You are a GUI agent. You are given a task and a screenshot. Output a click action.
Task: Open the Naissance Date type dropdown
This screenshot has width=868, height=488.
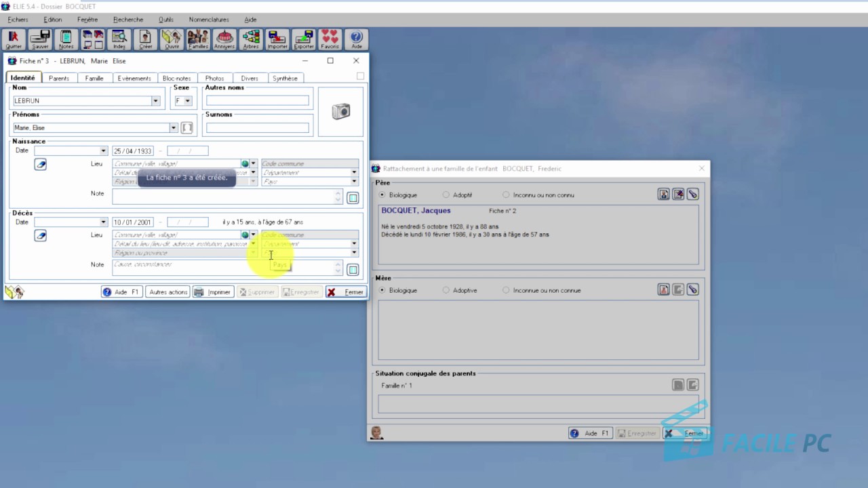point(104,151)
